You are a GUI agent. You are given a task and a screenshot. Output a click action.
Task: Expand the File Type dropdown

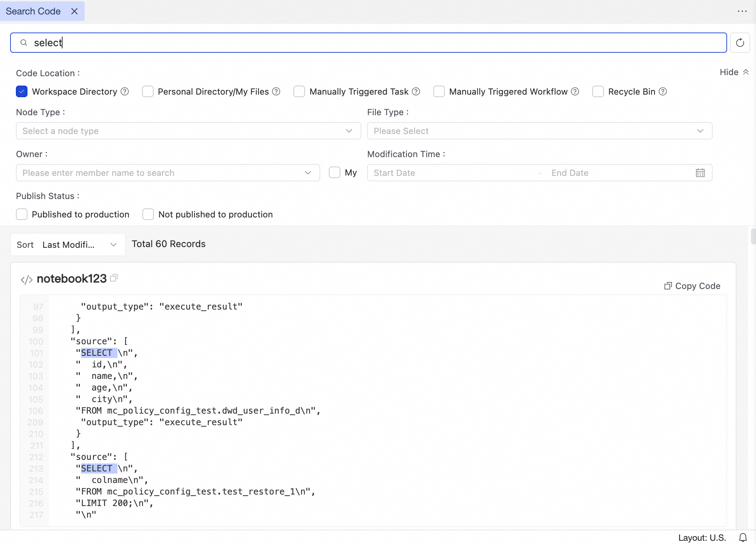coord(539,131)
